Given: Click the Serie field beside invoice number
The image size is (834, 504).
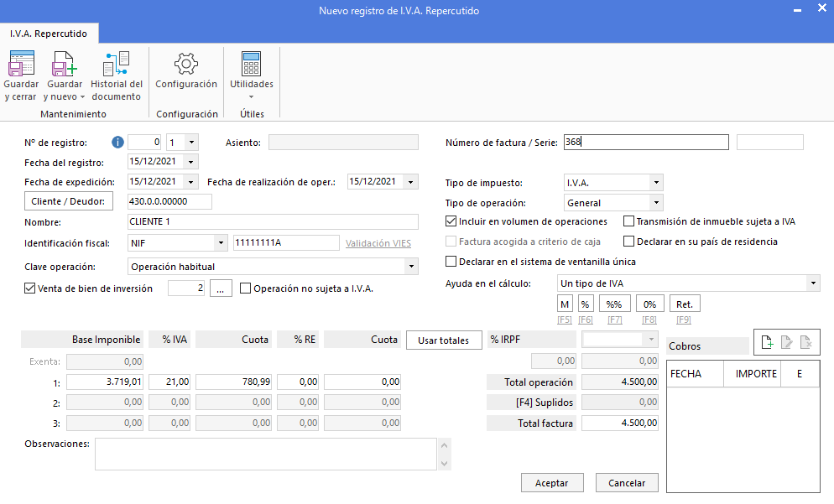Looking at the screenshot, I should (x=769, y=142).
